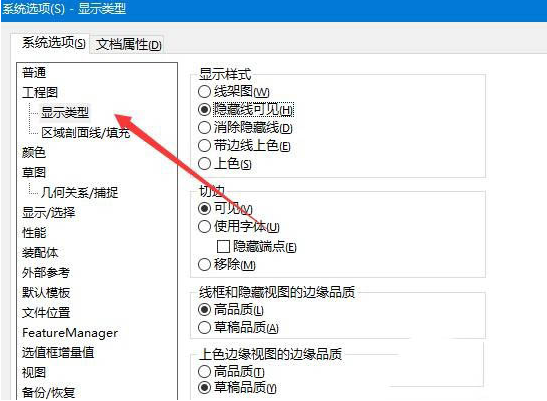Switch to the 系统选项(S) tab
The image size is (547, 401).
pos(53,43)
